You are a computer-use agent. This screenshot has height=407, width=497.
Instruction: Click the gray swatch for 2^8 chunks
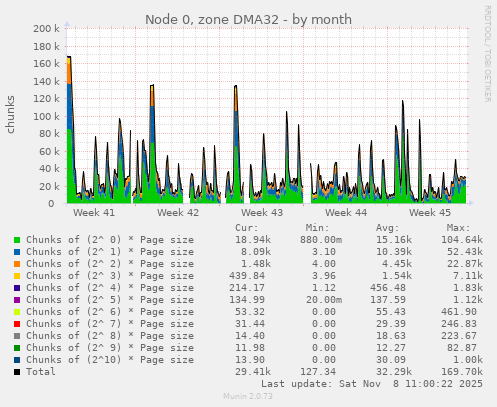pos(17,336)
